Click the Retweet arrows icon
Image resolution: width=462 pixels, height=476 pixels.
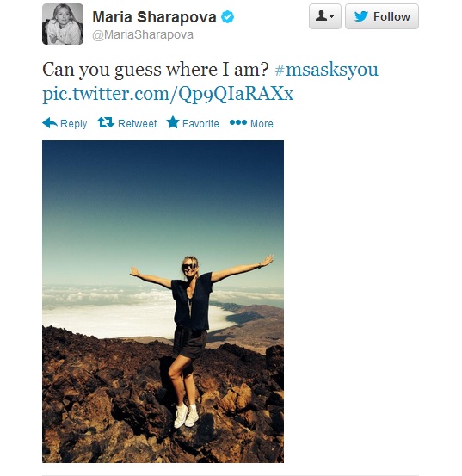coord(106,122)
